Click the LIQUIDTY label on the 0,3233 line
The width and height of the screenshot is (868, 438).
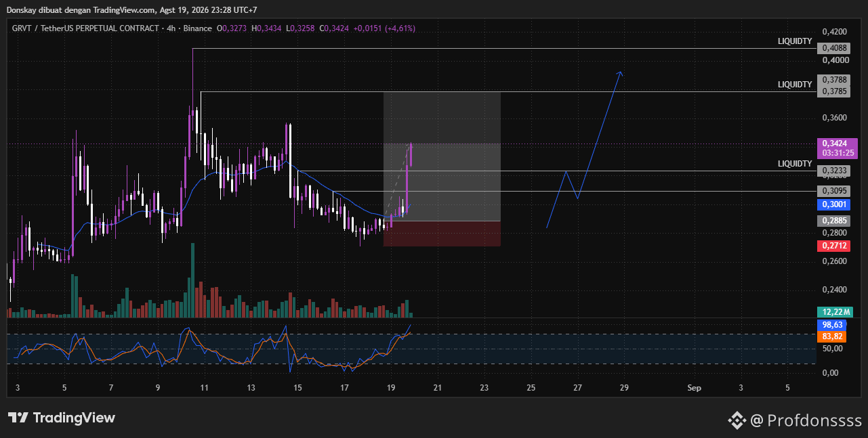(x=795, y=164)
